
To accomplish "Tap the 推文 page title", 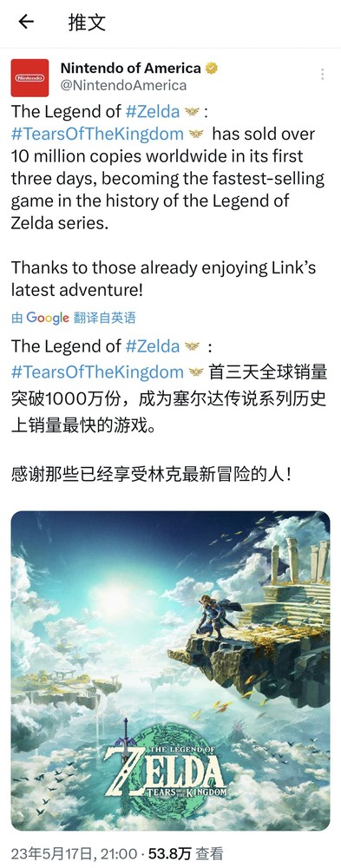I will pyautogui.click(x=87, y=22).
